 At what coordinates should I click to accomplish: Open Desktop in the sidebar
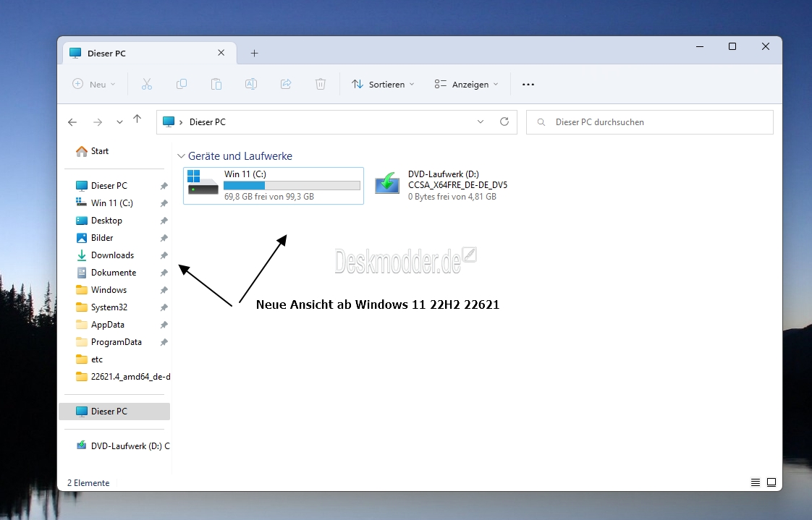pos(99,221)
